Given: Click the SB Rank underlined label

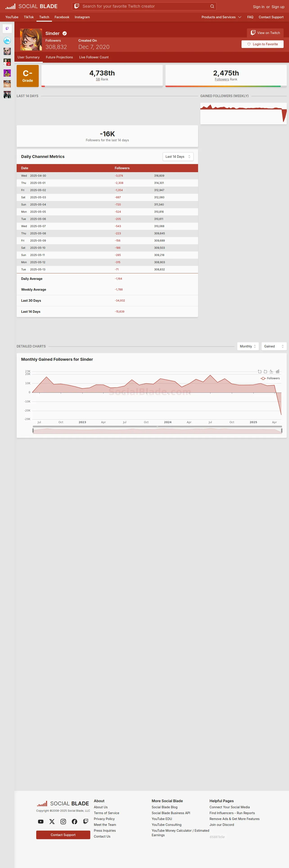Looking at the screenshot, I should coord(98,80).
